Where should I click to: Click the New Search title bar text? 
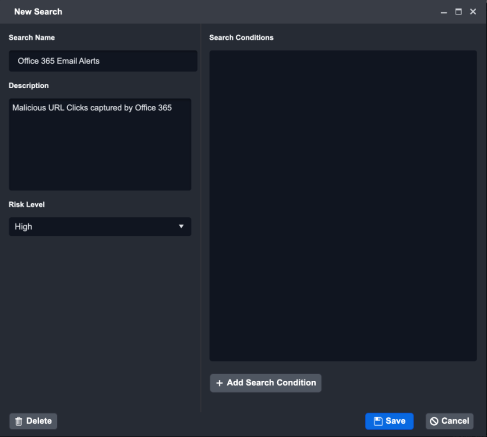click(x=38, y=12)
